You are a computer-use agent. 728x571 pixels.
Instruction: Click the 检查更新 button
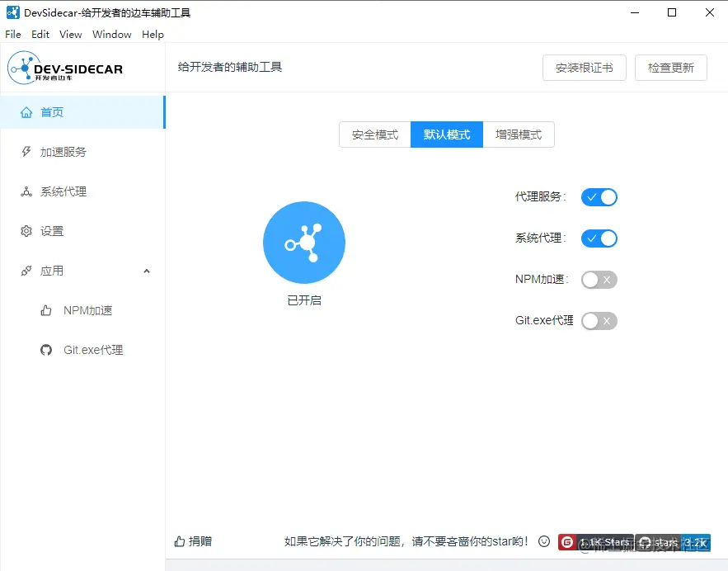[x=671, y=68]
